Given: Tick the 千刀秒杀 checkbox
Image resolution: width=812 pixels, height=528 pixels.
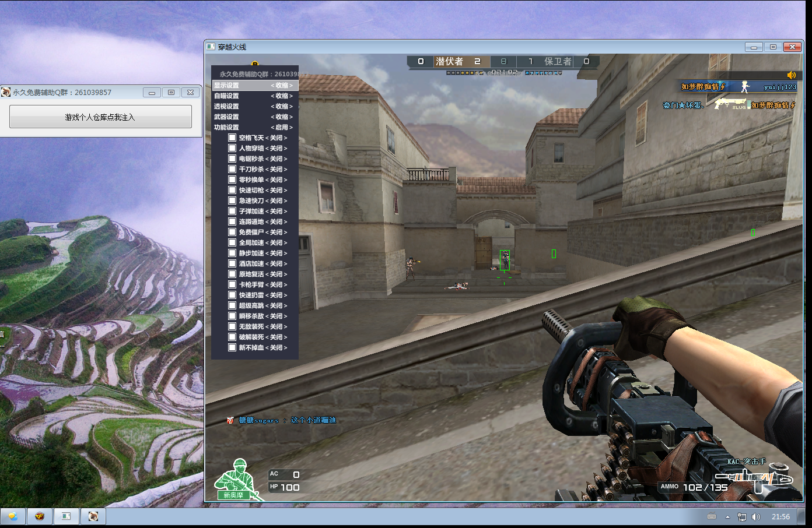Looking at the screenshot, I should (x=232, y=169).
